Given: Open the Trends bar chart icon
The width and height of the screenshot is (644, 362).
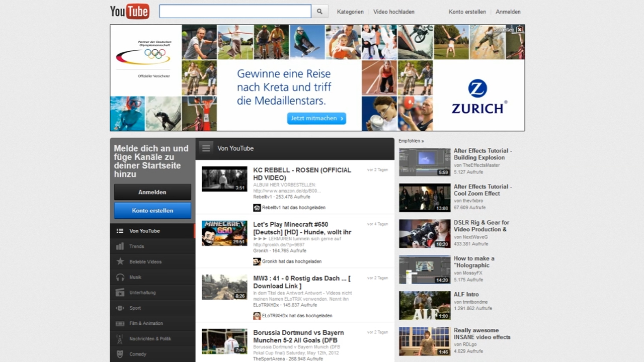Looking at the screenshot, I should 120,246.
